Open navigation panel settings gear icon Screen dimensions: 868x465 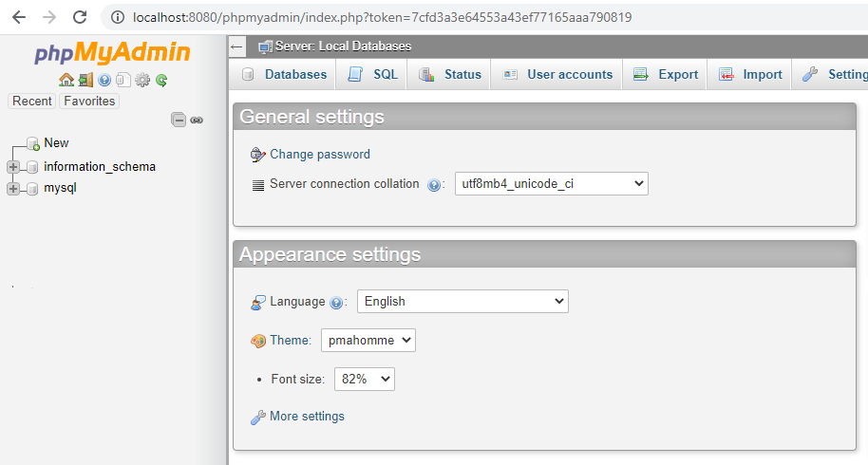142,80
